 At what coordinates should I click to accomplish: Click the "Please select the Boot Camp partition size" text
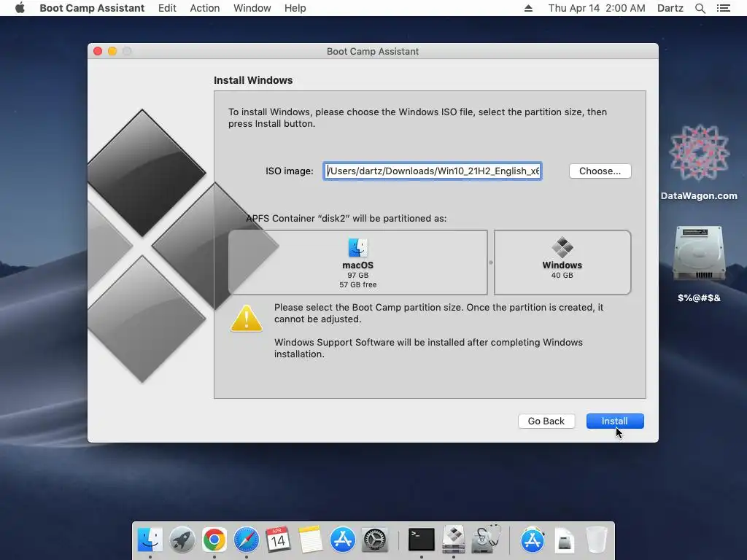(x=438, y=313)
